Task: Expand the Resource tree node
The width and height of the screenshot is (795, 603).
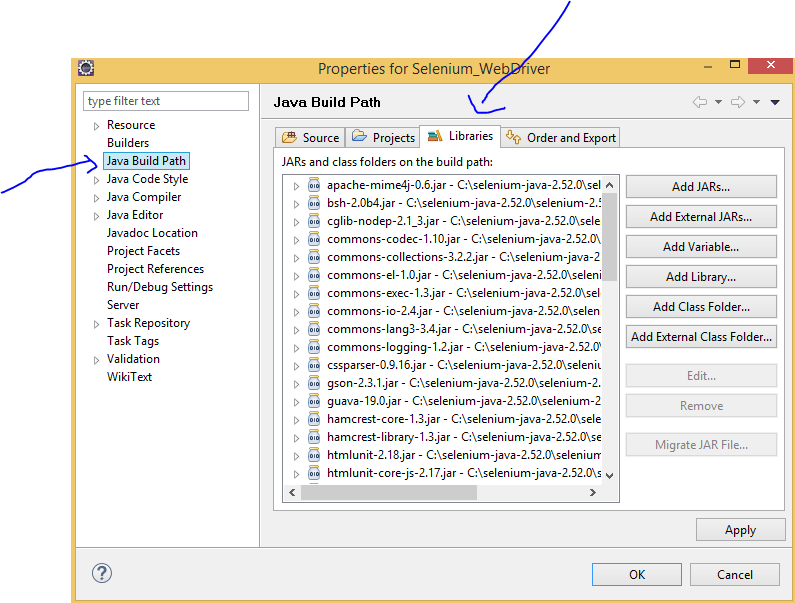Action: point(96,126)
